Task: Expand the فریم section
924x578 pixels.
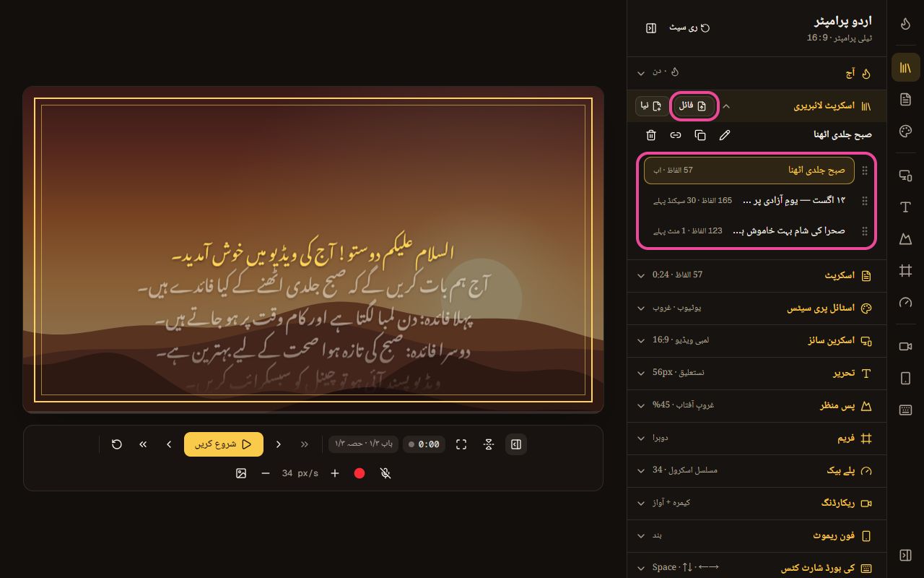Action: 757,439
